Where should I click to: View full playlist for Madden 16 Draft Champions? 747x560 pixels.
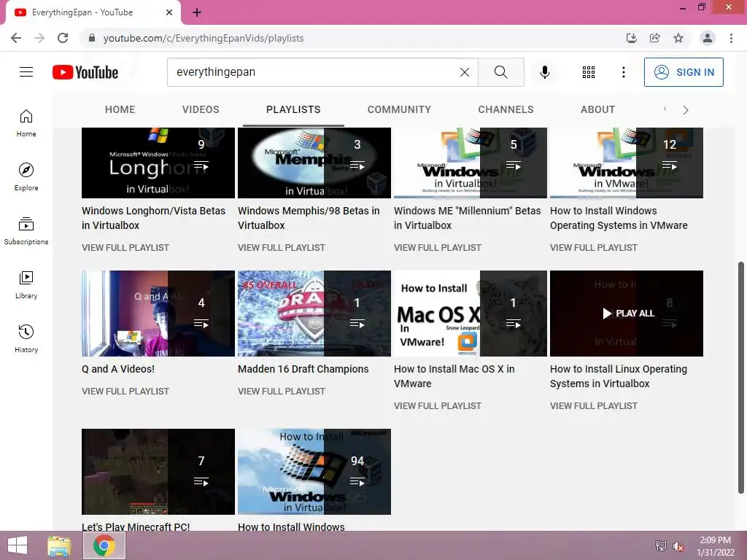282,391
